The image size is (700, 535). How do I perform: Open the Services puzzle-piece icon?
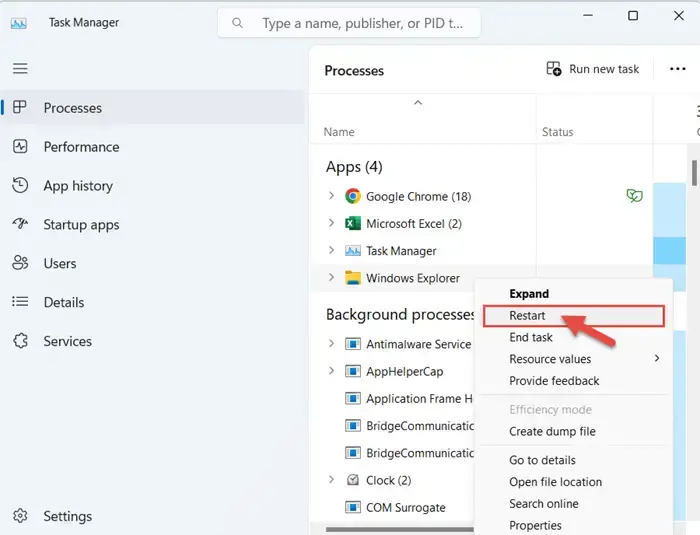click(20, 341)
